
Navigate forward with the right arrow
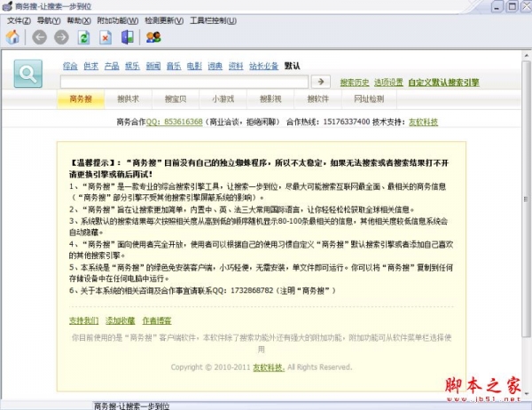(x=61, y=37)
